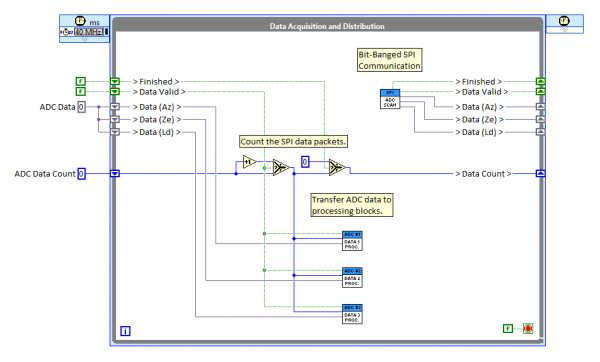The width and height of the screenshot is (600, 362).
Task: Select the ADC #2 Data Proc block
Action: pos(352,277)
